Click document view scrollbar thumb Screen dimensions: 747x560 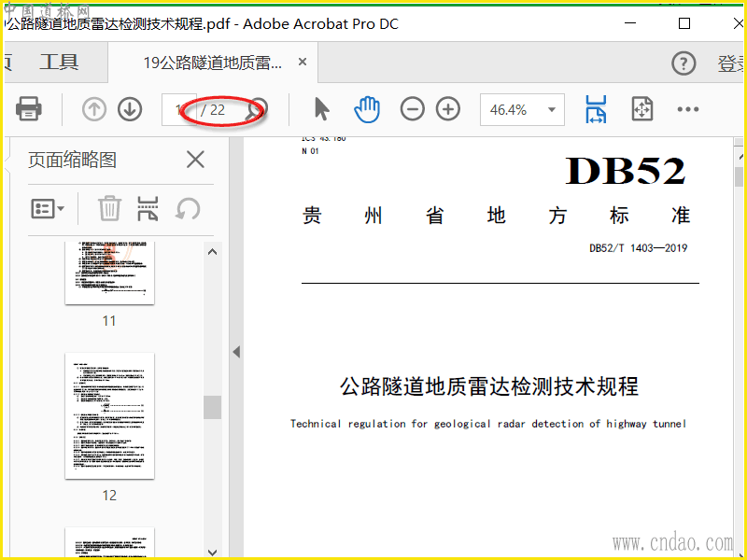(739, 176)
